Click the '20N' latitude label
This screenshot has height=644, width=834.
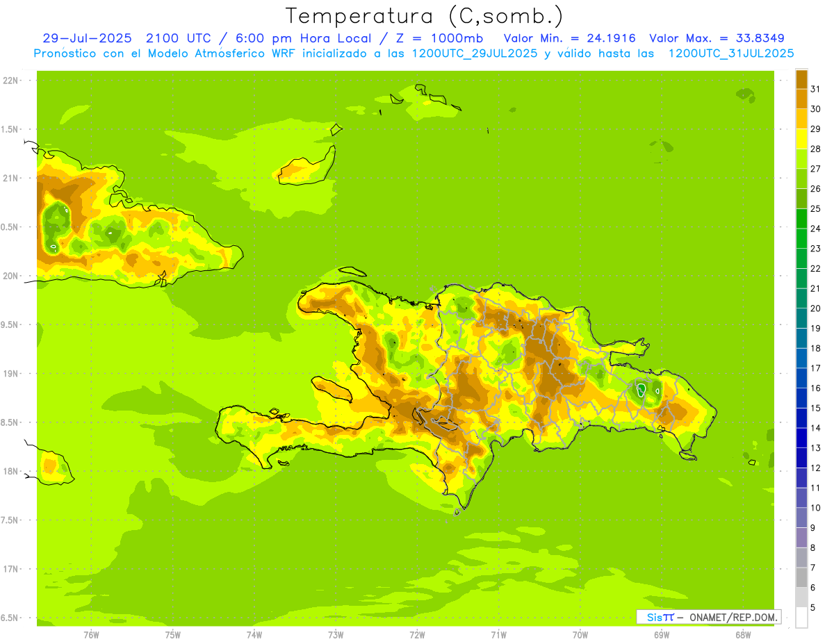10,276
